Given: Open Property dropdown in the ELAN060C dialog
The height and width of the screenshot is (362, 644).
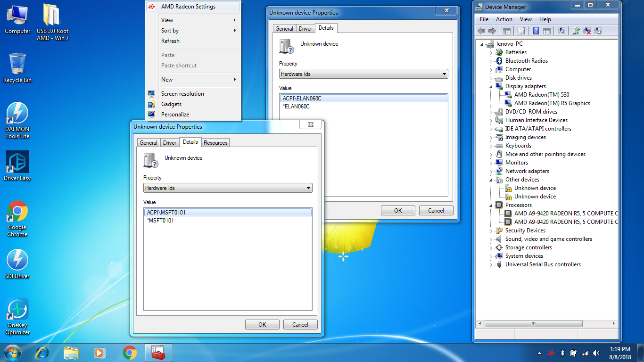Looking at the screenshot, I should coord(363,74).
